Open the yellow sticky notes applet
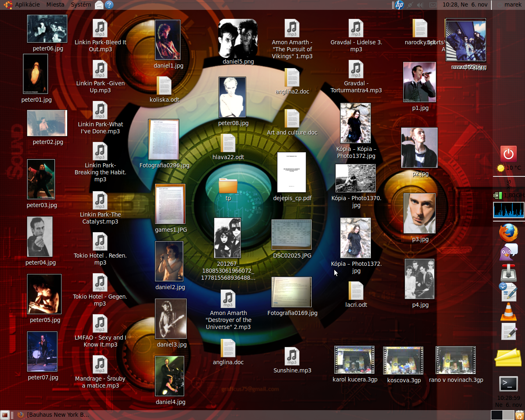The height and width of the screenshot is (420, 525). pos(508,358)
